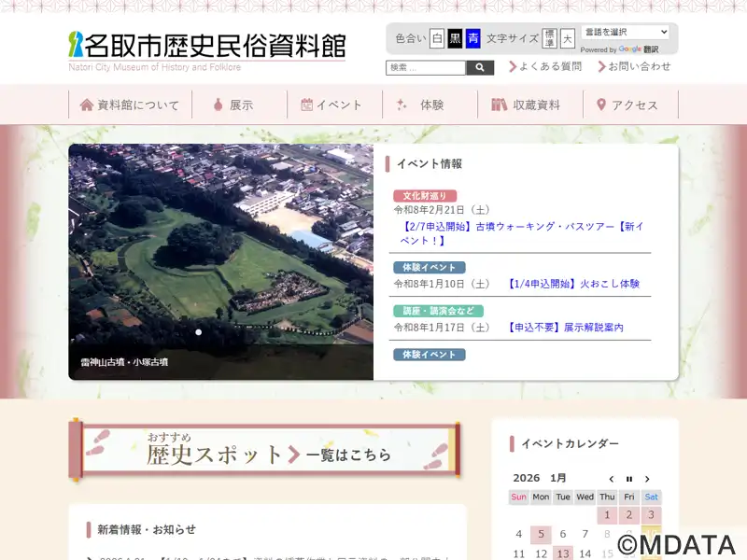Expand the 体験 navigation menu
This screenshot has width=747, height=560.
tap(421, 105)
